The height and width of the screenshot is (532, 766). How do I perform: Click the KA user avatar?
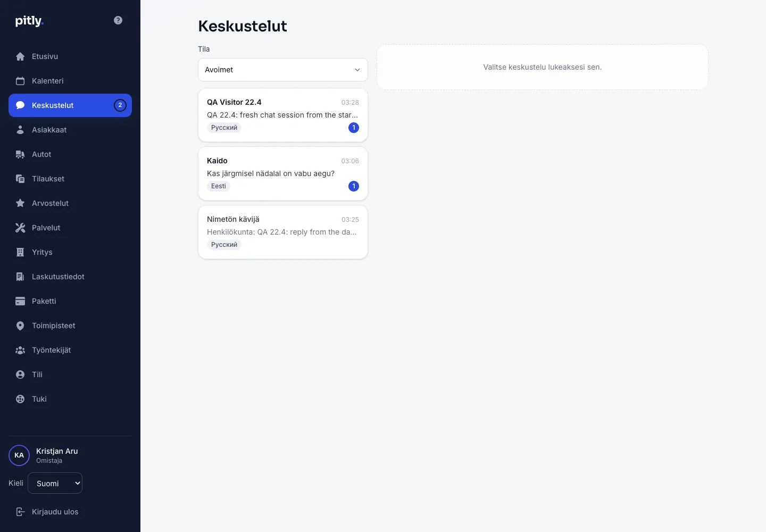[19, 455]
